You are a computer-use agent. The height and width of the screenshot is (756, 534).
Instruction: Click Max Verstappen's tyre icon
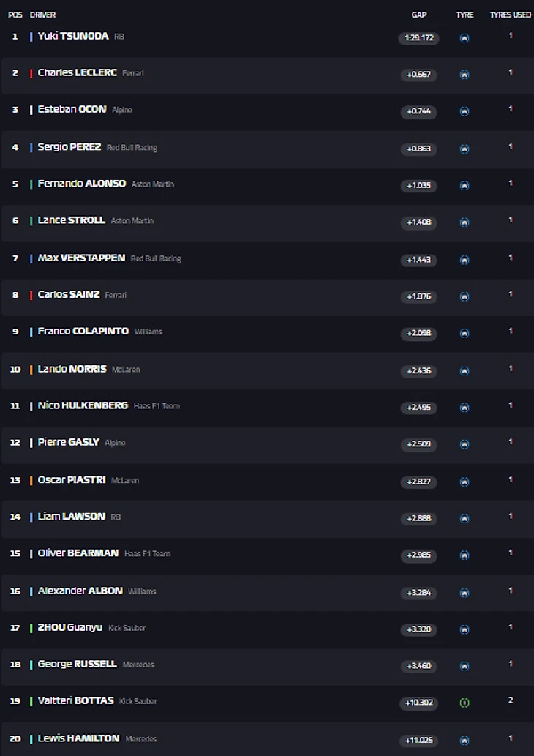tap(465, 260)
